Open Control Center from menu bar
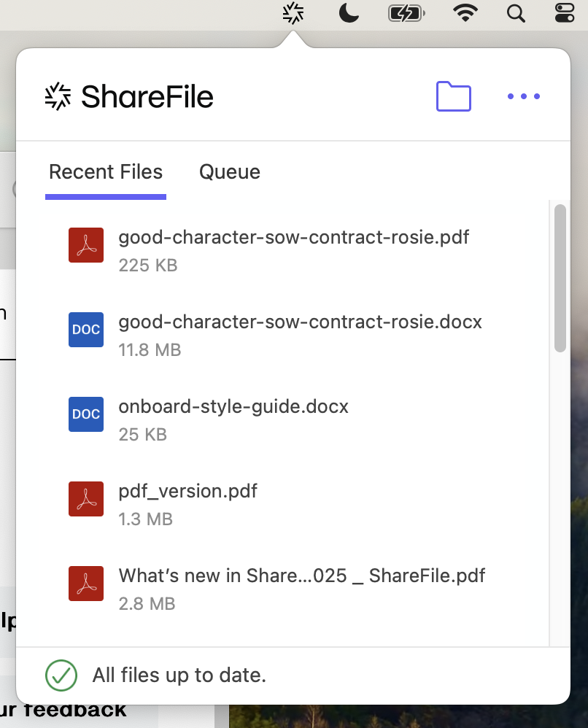The height and width of the screenshot is (728, 588). pos(565,13)
